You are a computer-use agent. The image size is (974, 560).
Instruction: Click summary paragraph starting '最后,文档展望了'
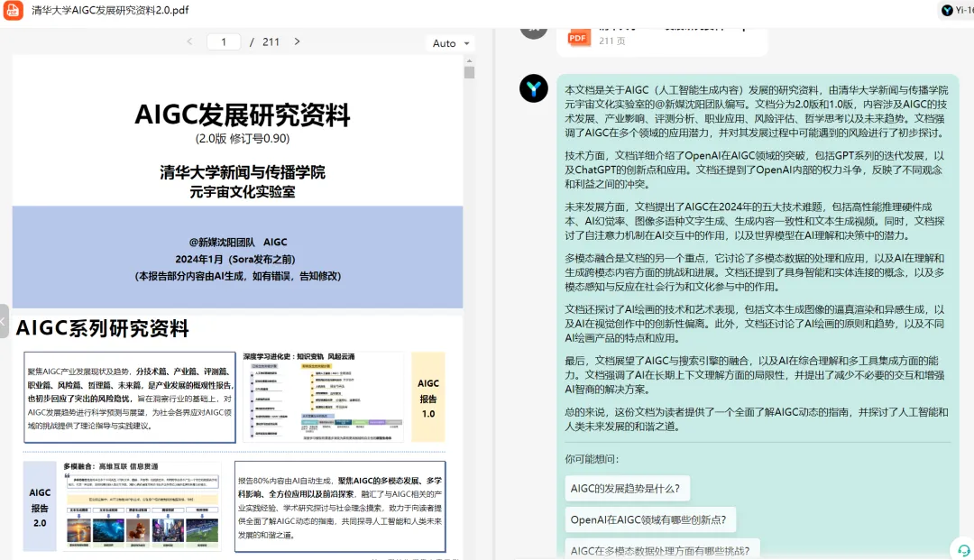click(753, 374)
